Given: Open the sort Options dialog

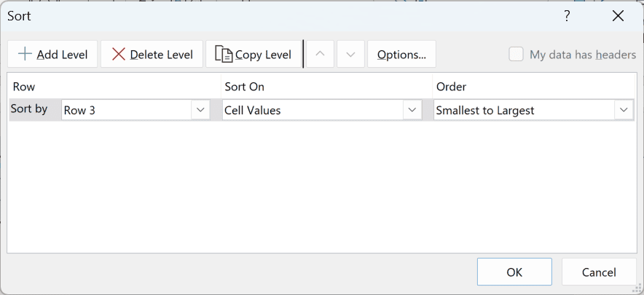Looking at the screenshot, I should 401,54.
